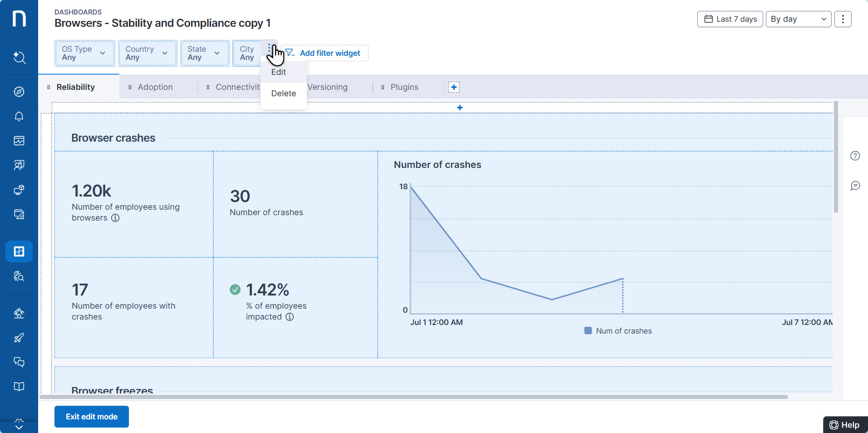Open the compass explore icon in sidebar
This screenshot has width=868, height=433.
click(x=19, y=92)
